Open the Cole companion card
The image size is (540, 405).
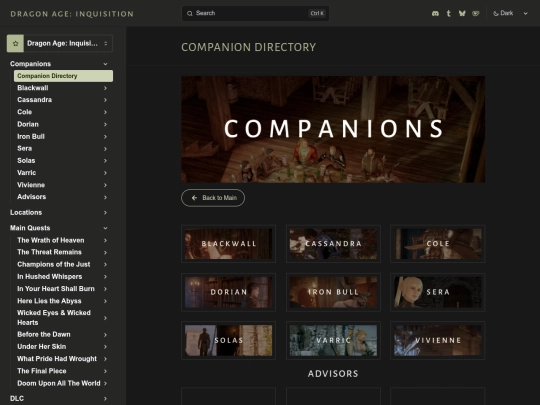point(438,244)
